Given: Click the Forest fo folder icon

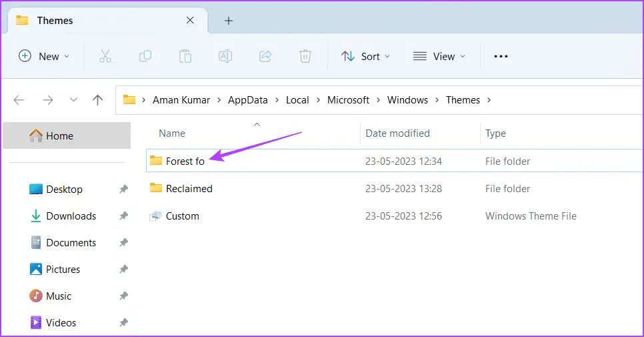Looking at the screenshot, I should (155, 160).
